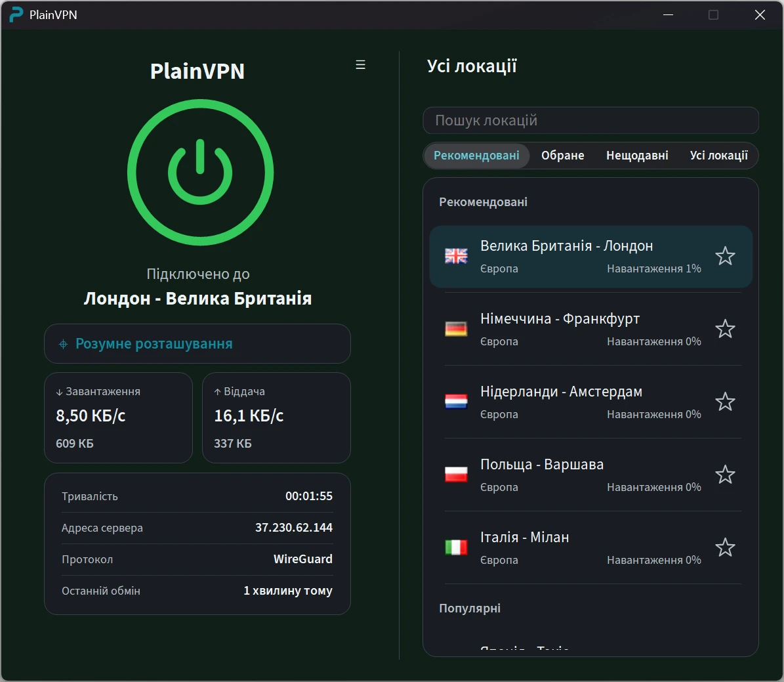
Task: Connect to Німеччина - Франкфурт location
Action: [x=590, y=329]
